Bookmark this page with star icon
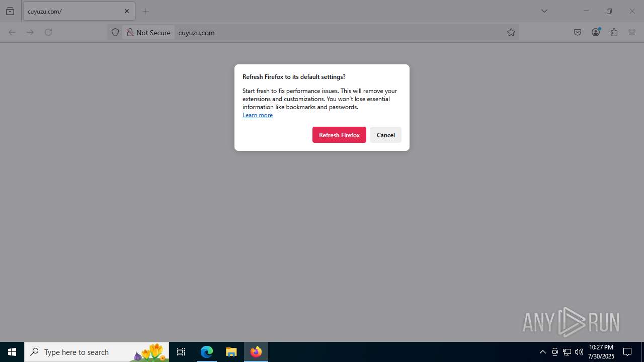Viewport: 644px width, 362px height. [511, 32]
